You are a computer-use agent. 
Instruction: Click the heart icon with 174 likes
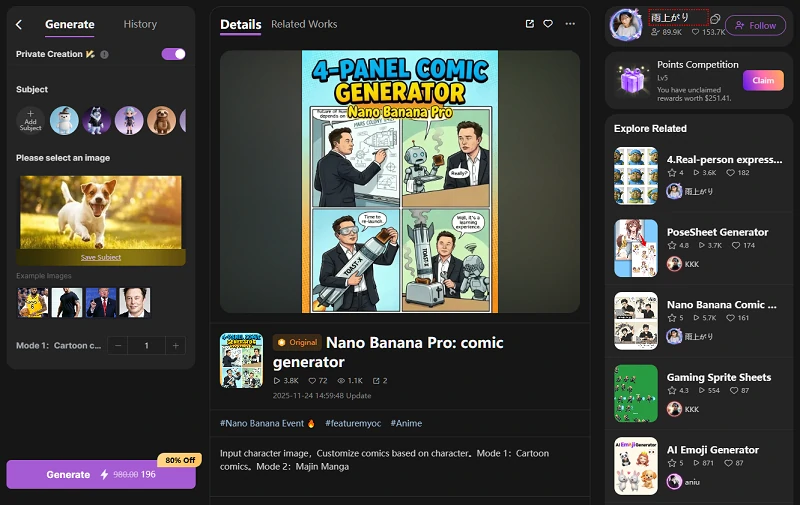(x=736, y=245)
